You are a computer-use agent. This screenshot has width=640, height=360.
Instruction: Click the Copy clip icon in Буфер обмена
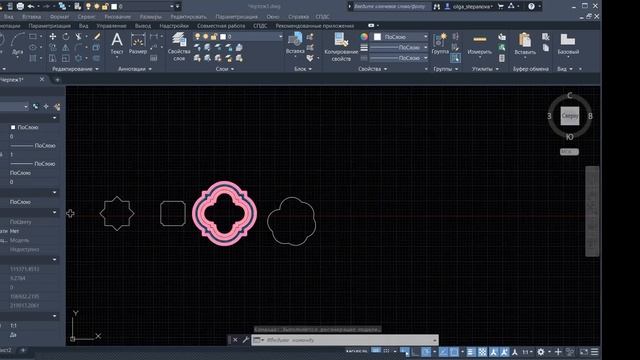(x=546, y=48)
